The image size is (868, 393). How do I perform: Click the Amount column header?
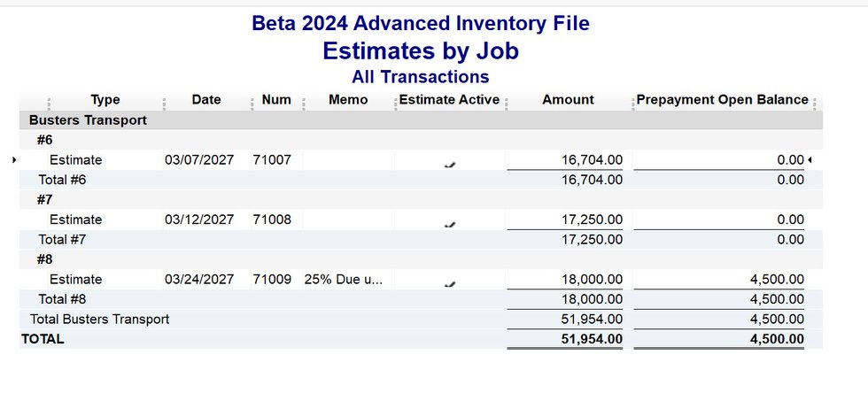click(568, 100)
